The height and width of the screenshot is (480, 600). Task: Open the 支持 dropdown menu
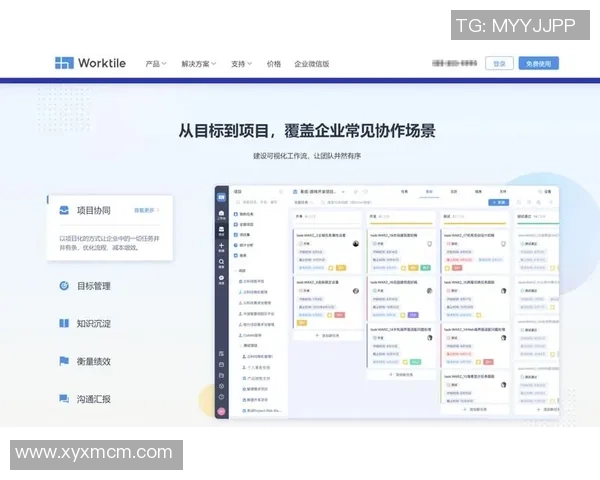click(x=241, y=64)
